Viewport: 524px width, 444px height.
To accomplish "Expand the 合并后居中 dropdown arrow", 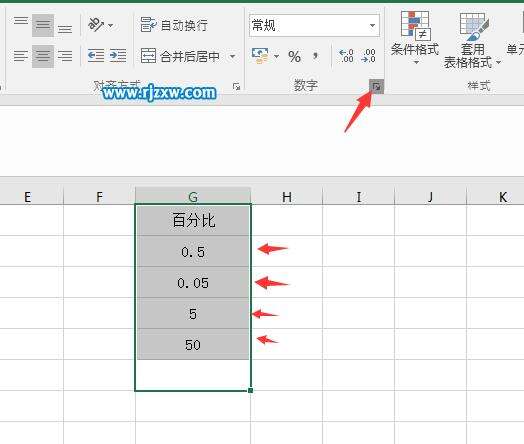I will (233, 56).
